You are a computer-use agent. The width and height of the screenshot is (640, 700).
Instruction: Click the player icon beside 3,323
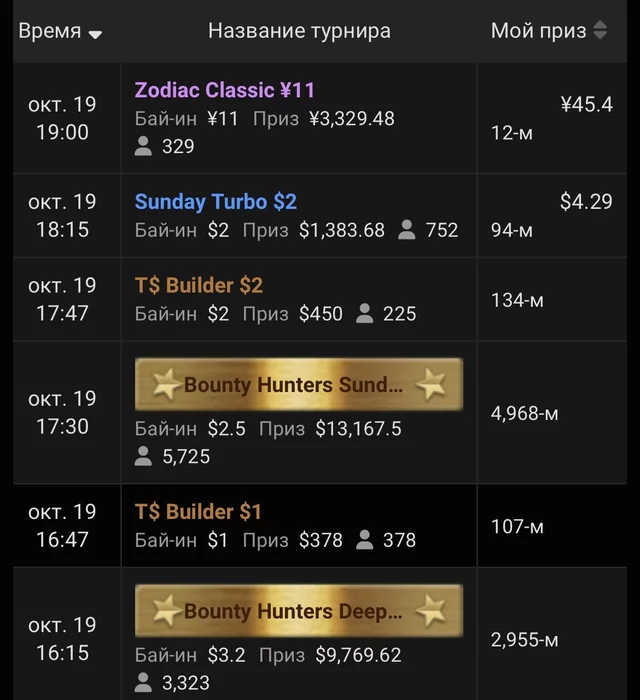tap(144, 684)
